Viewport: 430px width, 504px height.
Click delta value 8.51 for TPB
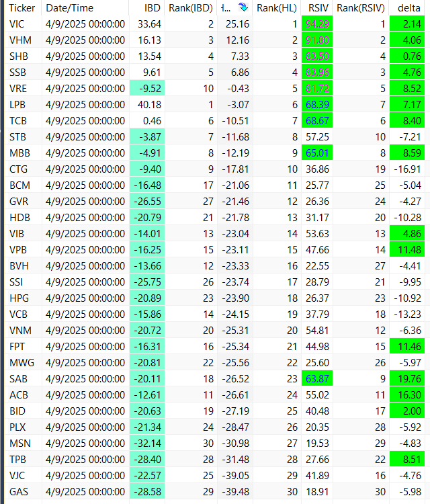click(407, 460)
